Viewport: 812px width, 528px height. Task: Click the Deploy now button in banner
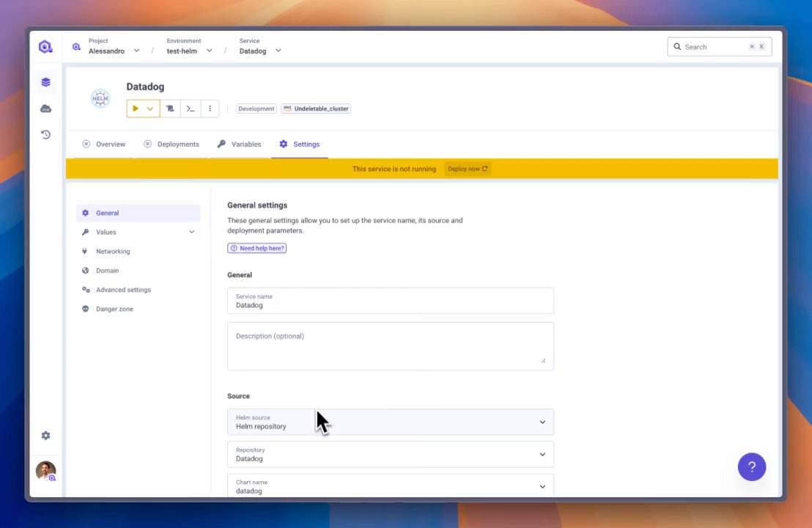coord(468,169)
